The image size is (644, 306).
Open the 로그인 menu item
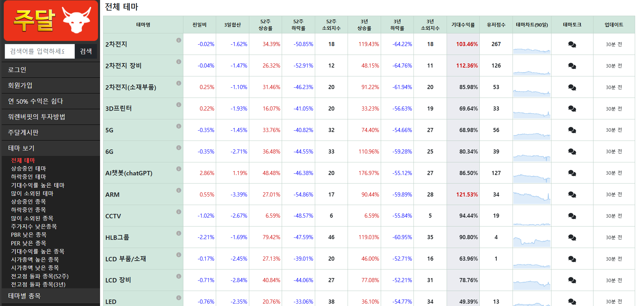coord(17,70)
